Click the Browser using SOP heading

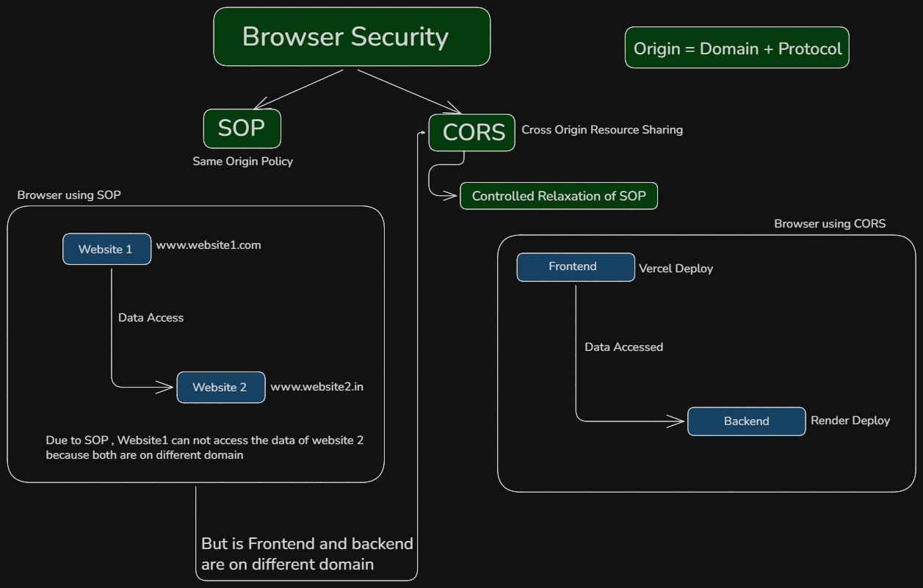[69, 195]
